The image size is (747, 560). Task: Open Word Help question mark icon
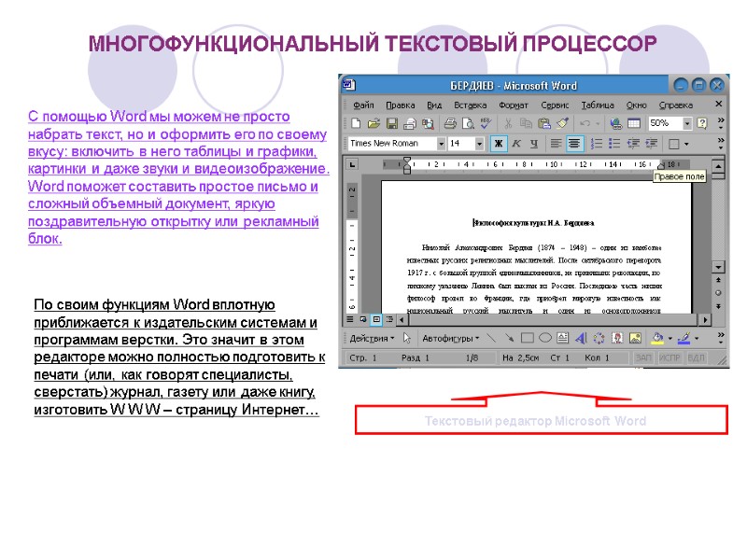(x=702, y=124)
